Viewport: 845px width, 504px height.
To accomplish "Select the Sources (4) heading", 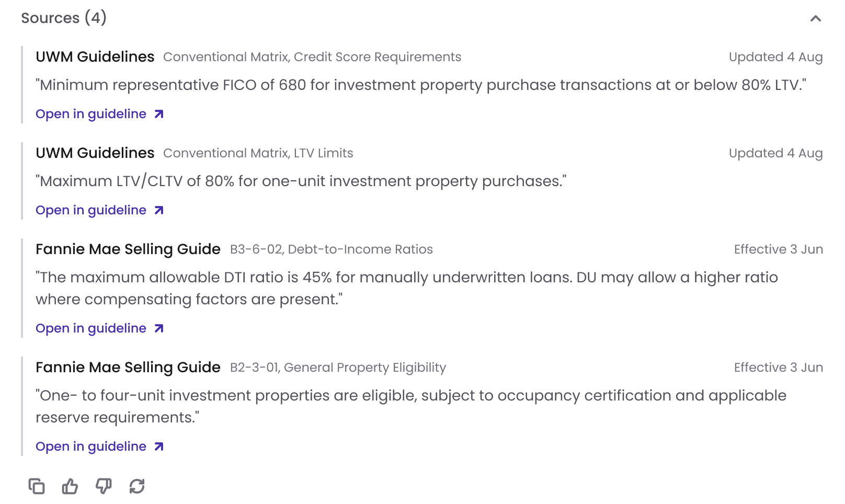I will coord(64,18).
